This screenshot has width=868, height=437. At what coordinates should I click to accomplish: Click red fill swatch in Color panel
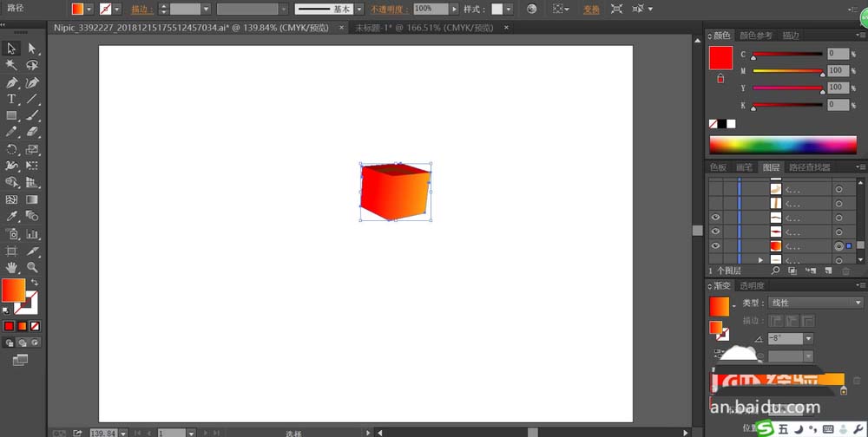click(720, 58)
